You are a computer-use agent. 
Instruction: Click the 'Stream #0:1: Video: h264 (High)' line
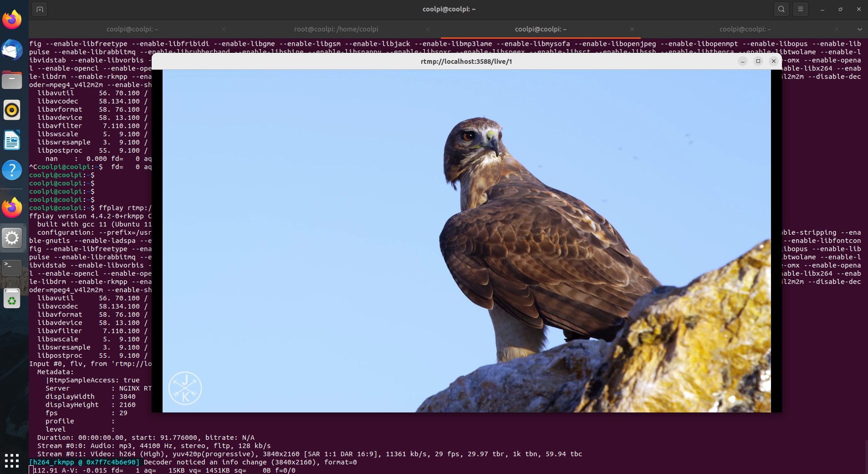click(310, 454)
